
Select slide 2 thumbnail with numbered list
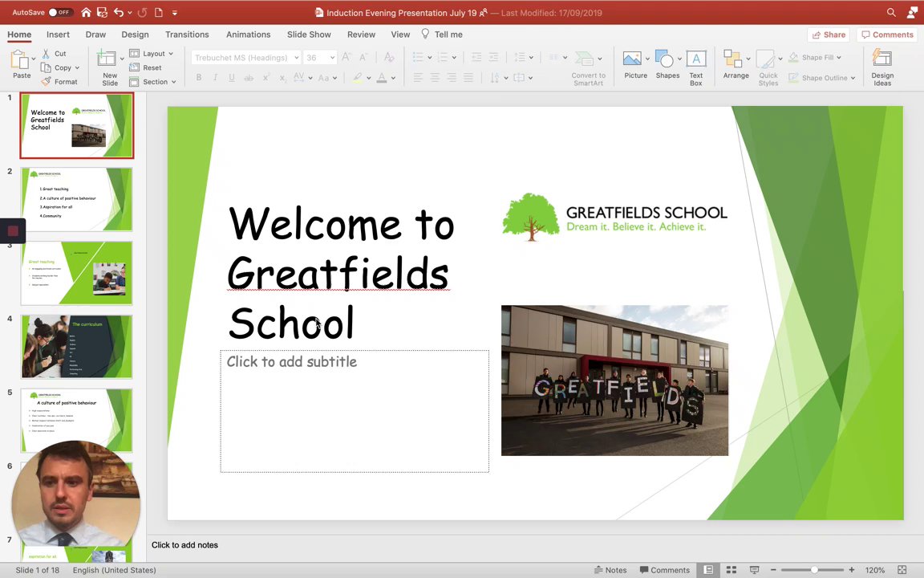77,199
